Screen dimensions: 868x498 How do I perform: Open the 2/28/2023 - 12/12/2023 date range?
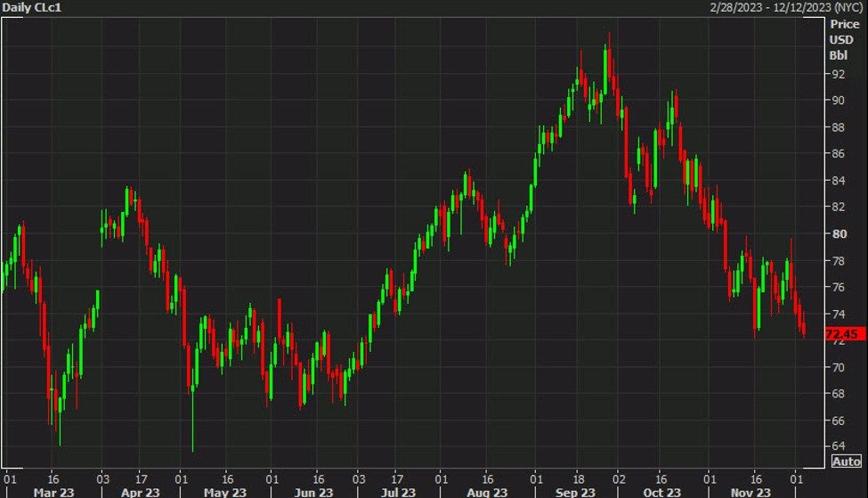(786, 7)
